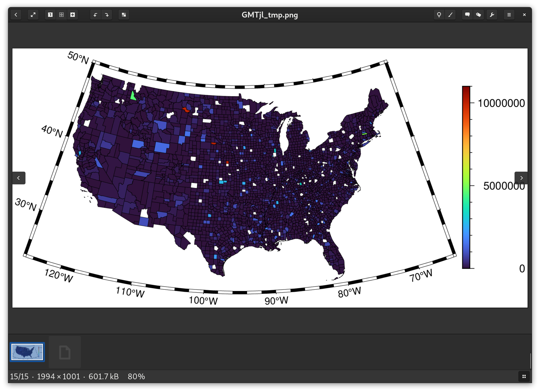Screen dimensions: 540x392
Task: Rotate image left
Action: (95, 15)
